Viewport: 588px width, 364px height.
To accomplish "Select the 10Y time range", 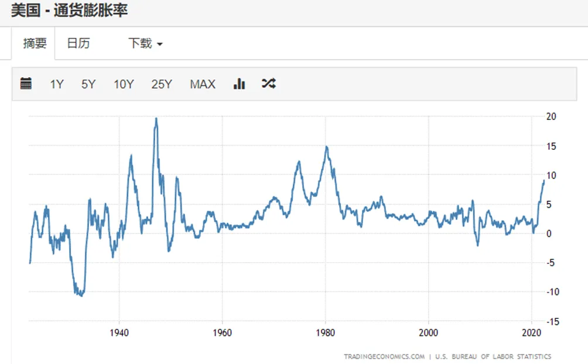I will (x=124, y=84).
